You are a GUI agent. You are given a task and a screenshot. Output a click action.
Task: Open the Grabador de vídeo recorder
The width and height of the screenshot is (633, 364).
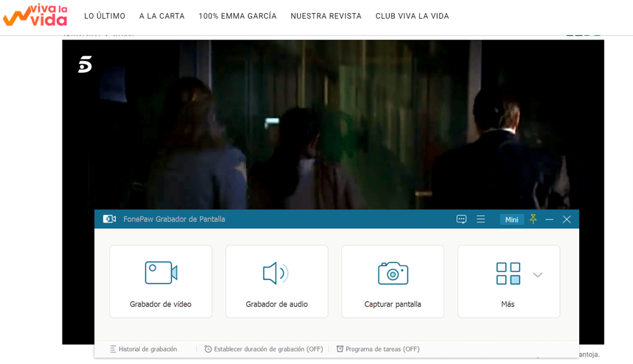click(161, 281)
